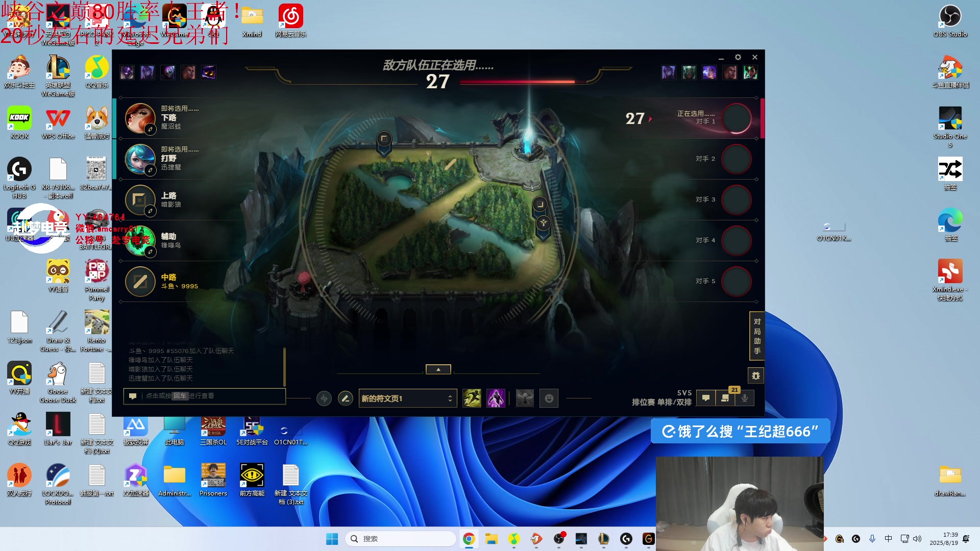Open KOOK desktop shortcut
Viewport: 980px width, 551px height.
(19, 123)
